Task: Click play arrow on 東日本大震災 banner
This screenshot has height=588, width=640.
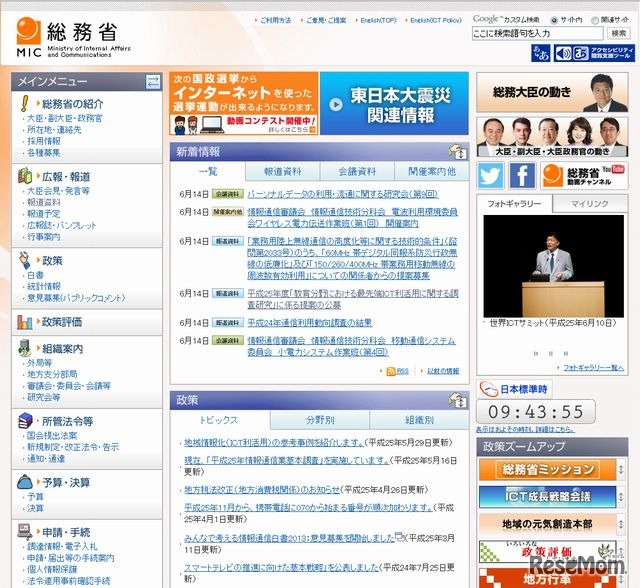Action: tap(336, 104)
